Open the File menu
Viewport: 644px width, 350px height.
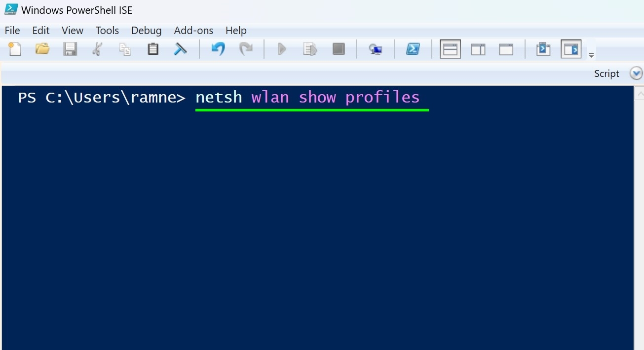pos(12,31)
